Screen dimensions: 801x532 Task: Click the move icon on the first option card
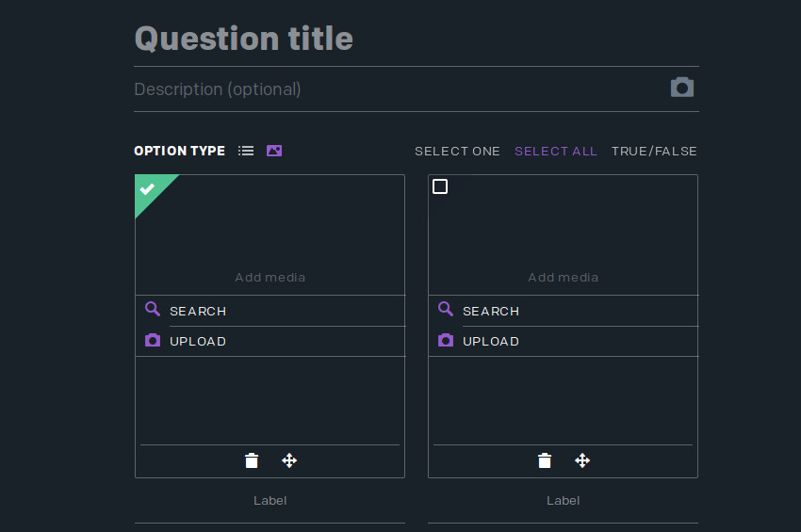pyautogui.click(x=289, y=460)
